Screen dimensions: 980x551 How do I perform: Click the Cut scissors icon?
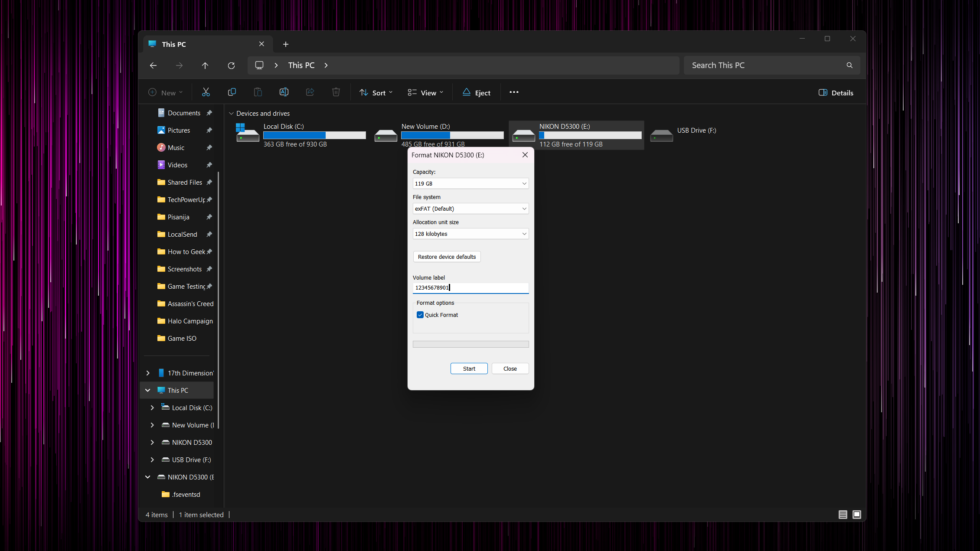(206, 92)
